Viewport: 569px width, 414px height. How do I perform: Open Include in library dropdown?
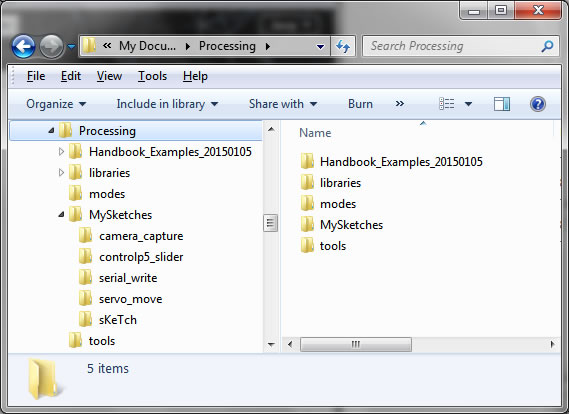click(x=167, y=104)
